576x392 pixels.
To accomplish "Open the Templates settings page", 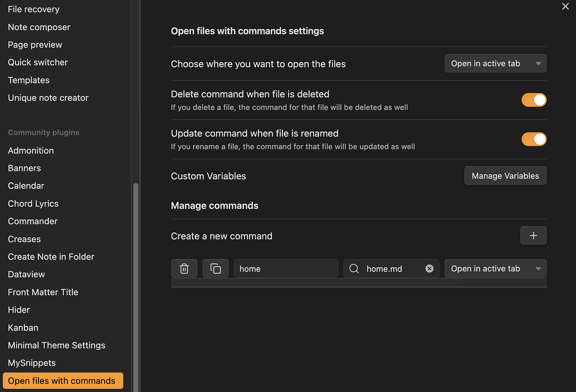I will pyautogui.click(x=28, y=80).
